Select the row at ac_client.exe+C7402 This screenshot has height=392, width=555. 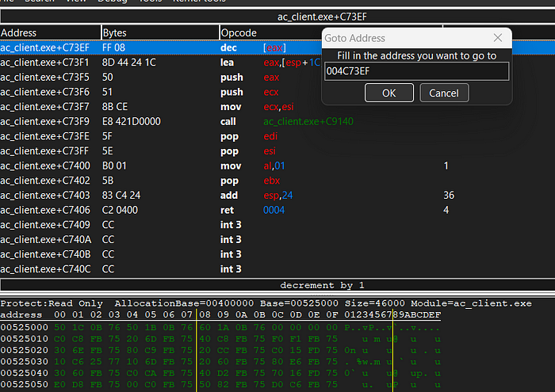[277, 181]
